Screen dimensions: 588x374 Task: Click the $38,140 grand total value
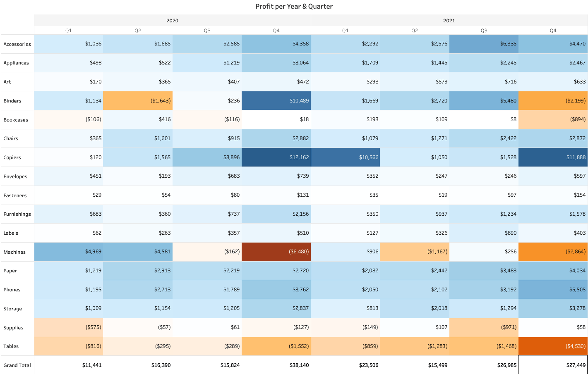[x=276, y=365]
